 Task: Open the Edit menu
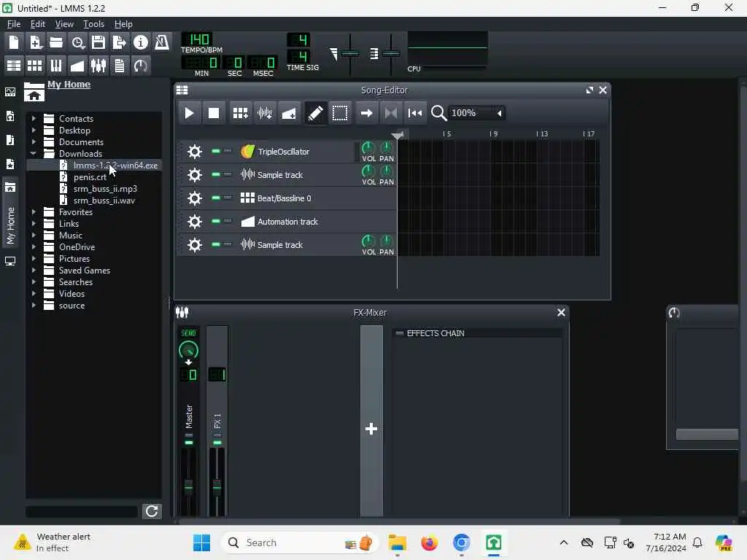pos(38,24)
